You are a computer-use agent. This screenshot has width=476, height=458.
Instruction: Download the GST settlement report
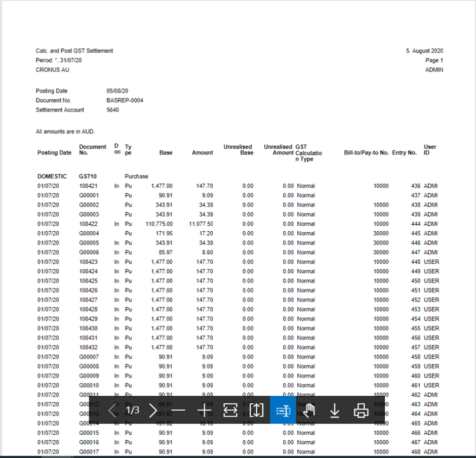click(x=335, y=410)
